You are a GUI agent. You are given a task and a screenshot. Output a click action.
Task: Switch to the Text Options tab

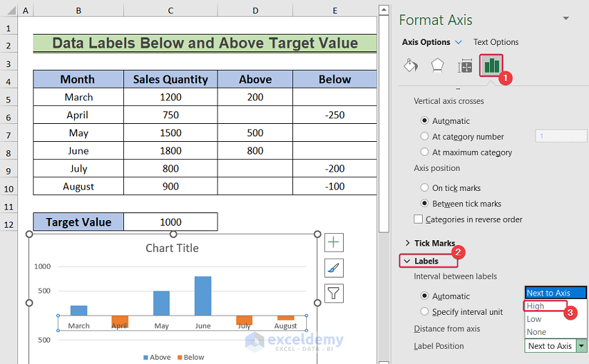[x=496, y=42]
